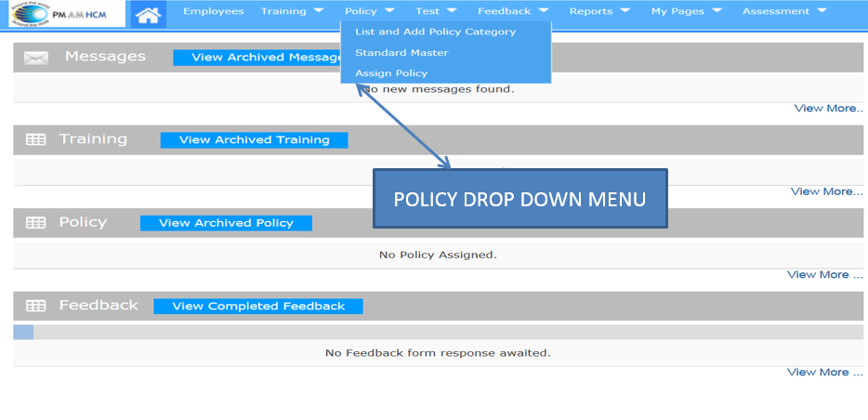Click View Archived Training button
868x420 pixels.
[x=254, y=140]
